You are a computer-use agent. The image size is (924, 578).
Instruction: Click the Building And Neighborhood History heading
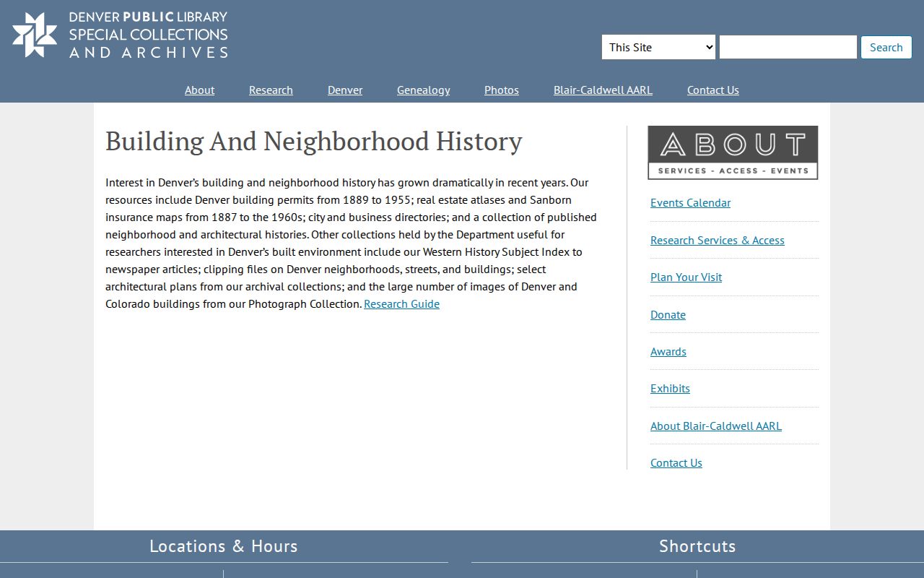pyautogui.click(x=314, y=141)
